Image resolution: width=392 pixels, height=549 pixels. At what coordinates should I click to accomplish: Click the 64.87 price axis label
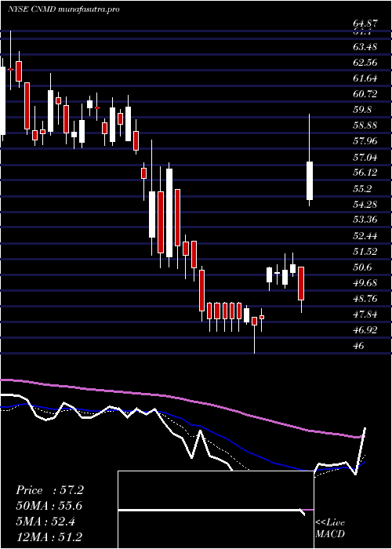[x=366, y=24]
